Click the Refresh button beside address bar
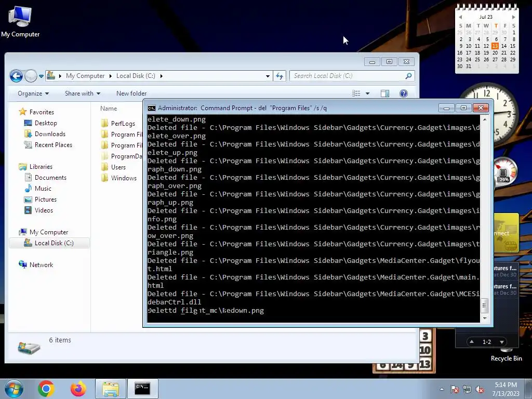The width and height of the screenshot is (532, 399). point(280,76)
